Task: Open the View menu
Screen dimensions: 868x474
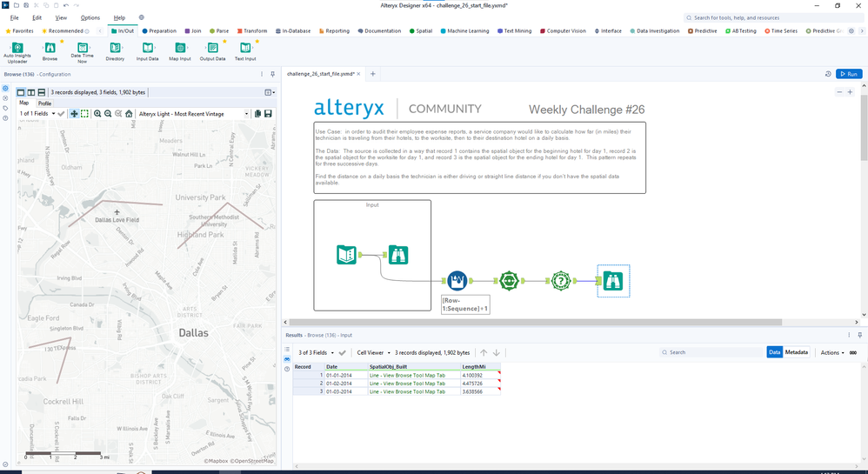Action: (x=61, y=17)
